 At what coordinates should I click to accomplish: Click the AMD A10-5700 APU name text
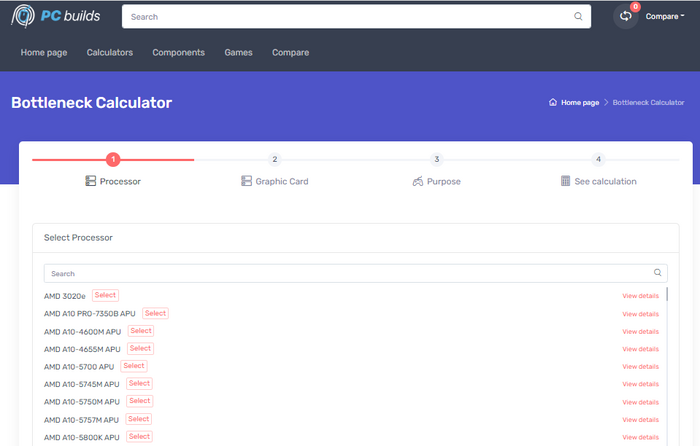click(x=79, y=367)
